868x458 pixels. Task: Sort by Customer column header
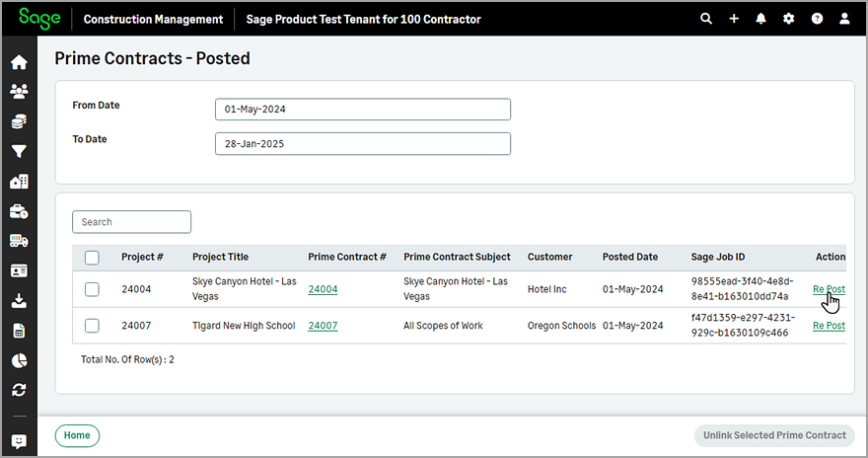(x=549, y=257)
